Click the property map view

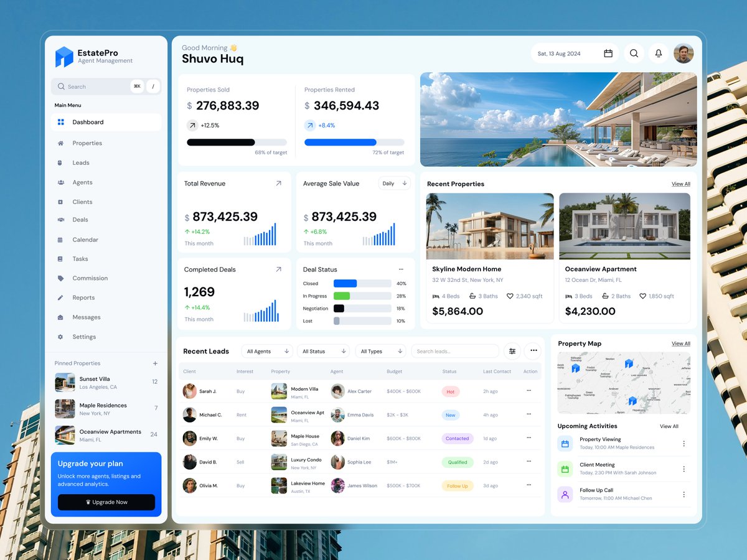tap(624, 383)
